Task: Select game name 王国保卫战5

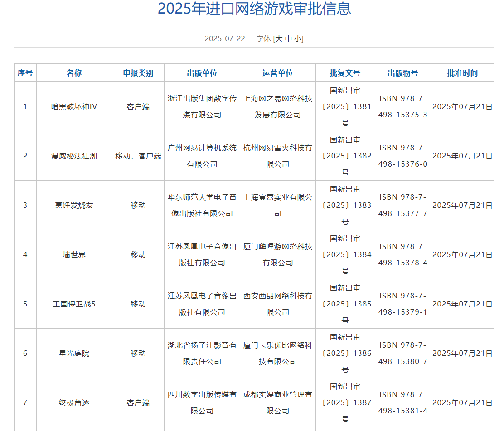Action: click(74, 304)
